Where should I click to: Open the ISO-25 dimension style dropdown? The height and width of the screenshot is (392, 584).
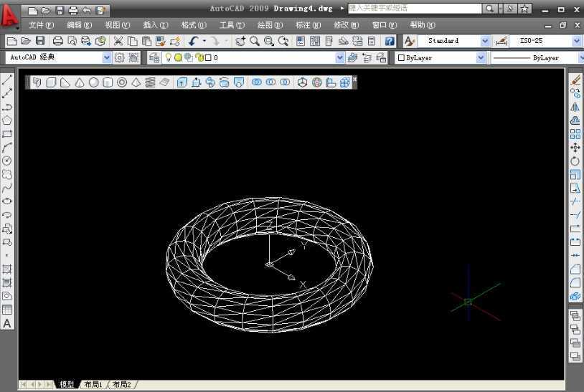577,41
